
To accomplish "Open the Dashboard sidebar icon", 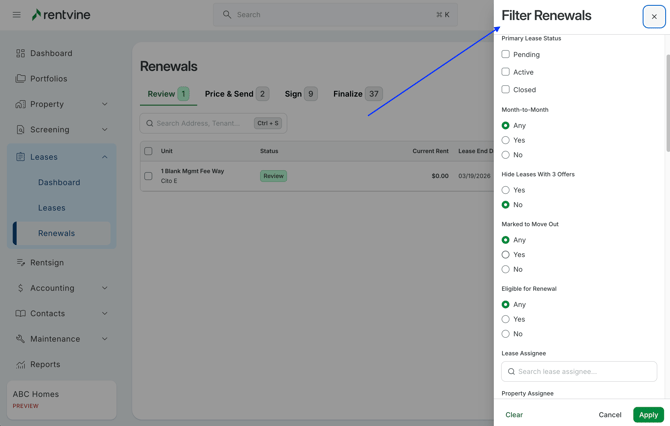I will coord(21,53).
